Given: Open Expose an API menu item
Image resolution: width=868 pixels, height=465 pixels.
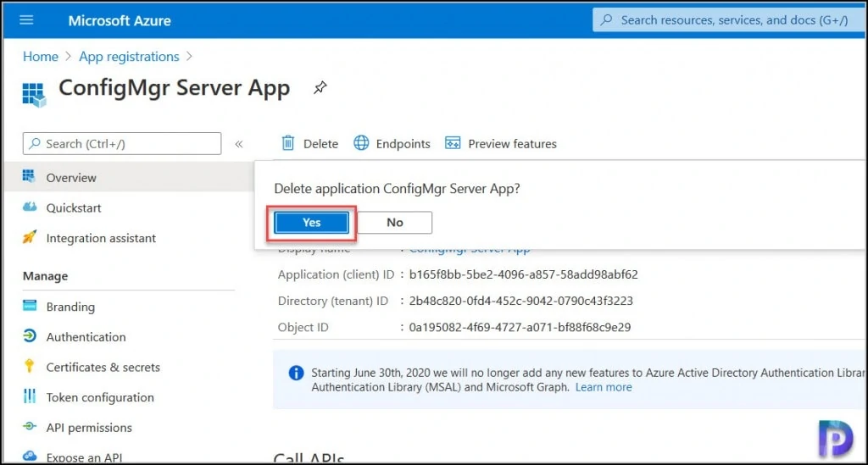Looking at the screenshot, I should click(84, 457).
